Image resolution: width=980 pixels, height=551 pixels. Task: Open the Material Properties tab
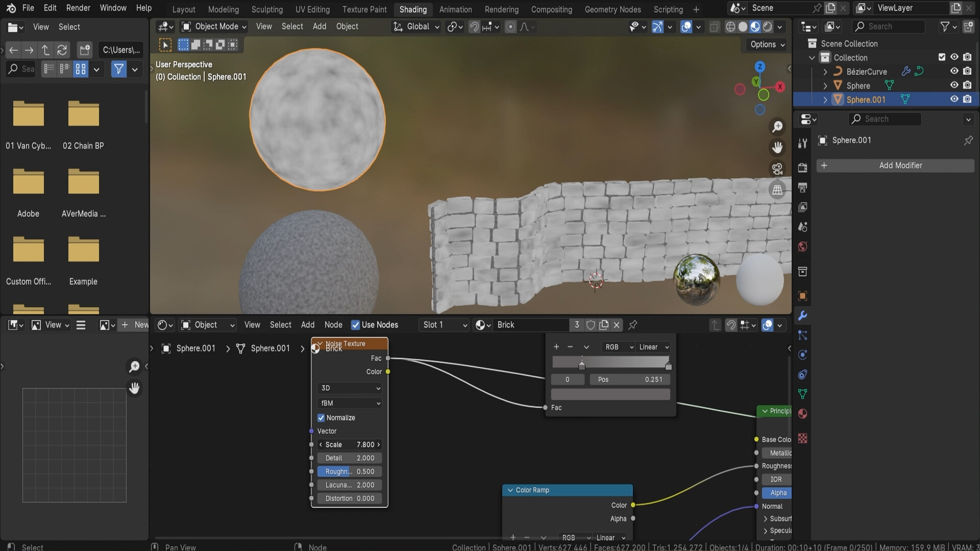tap(802, 413)
